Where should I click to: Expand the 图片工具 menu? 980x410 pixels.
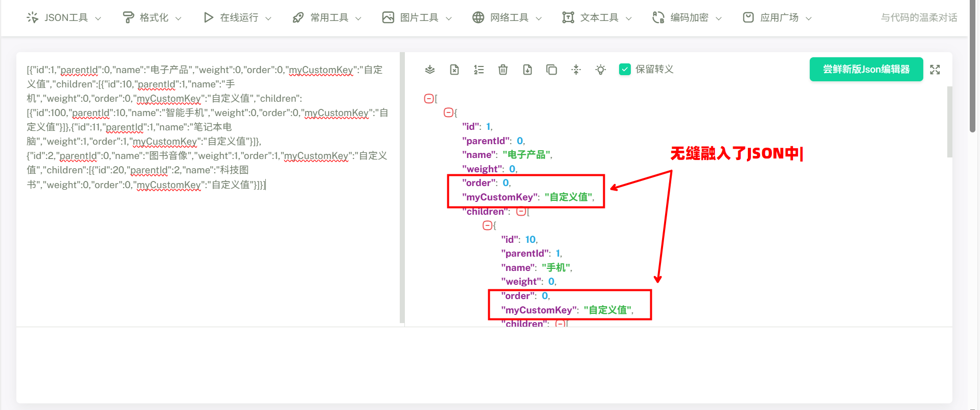[417, 18]
